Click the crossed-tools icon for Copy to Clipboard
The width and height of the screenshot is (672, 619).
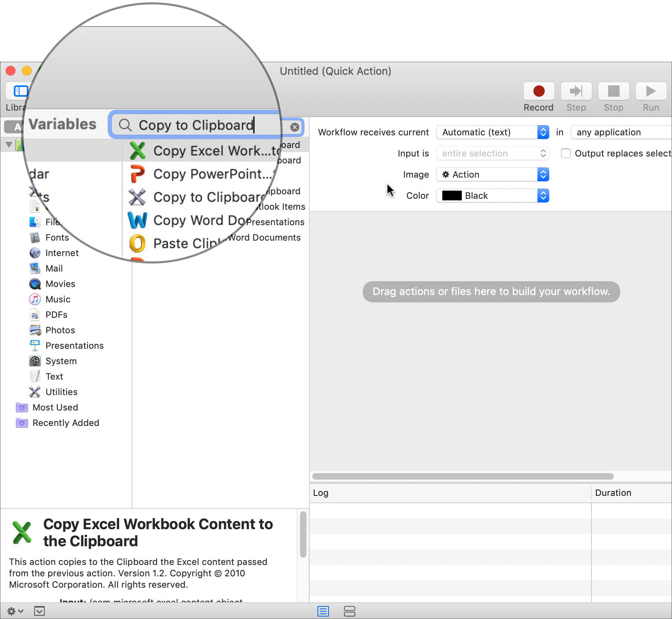pos(137,197)
